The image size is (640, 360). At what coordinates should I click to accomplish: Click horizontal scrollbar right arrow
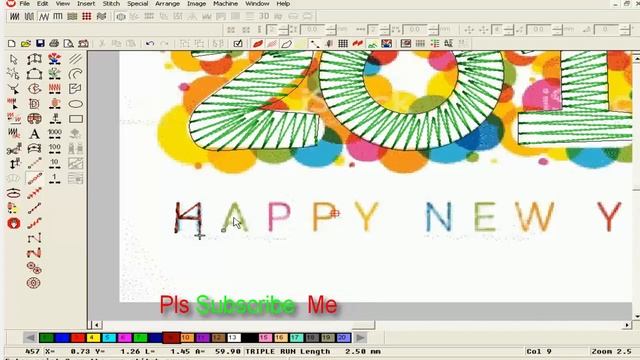pyautogui.click(x=627, y=325)
